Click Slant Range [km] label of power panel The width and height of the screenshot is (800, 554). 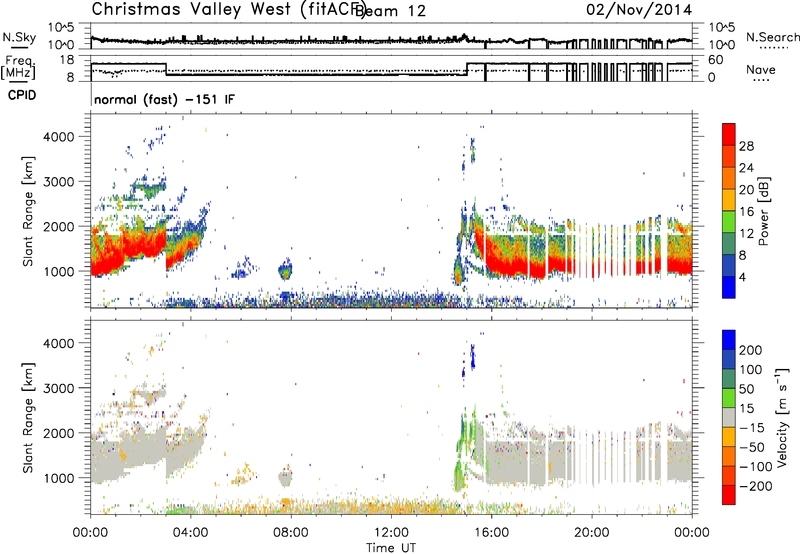point(28,211)
